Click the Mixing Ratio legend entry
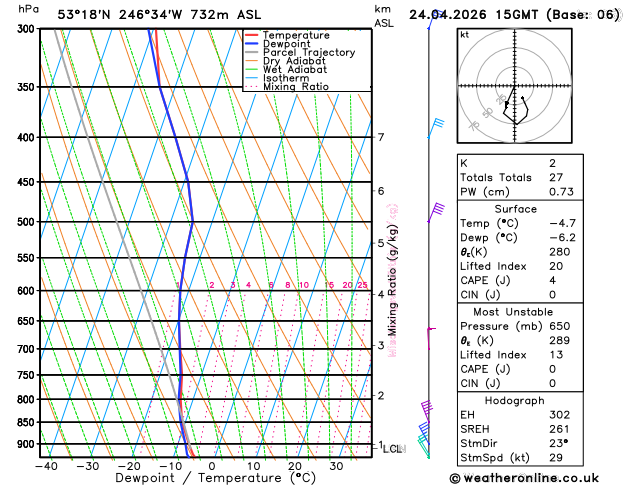Screen dimensions: 629x486 click(x=287, y=87)
